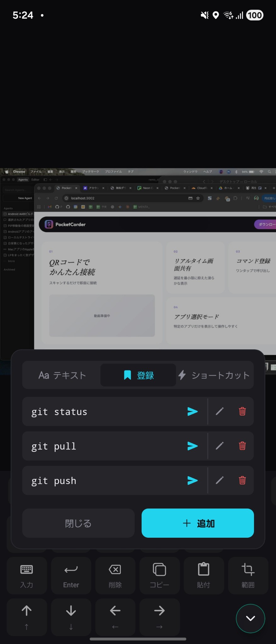This screenshot has height=644, width=276.
Task: Delete the git status command
Action: click(x=242, y=411)
